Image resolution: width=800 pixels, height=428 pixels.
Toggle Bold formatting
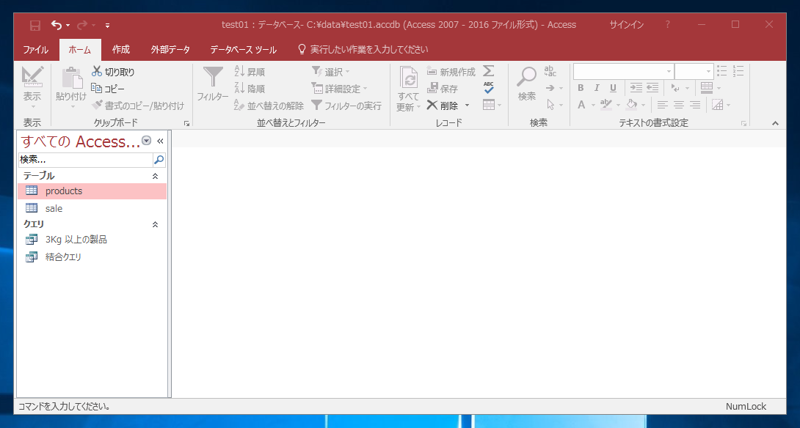[x=581, y=88]
